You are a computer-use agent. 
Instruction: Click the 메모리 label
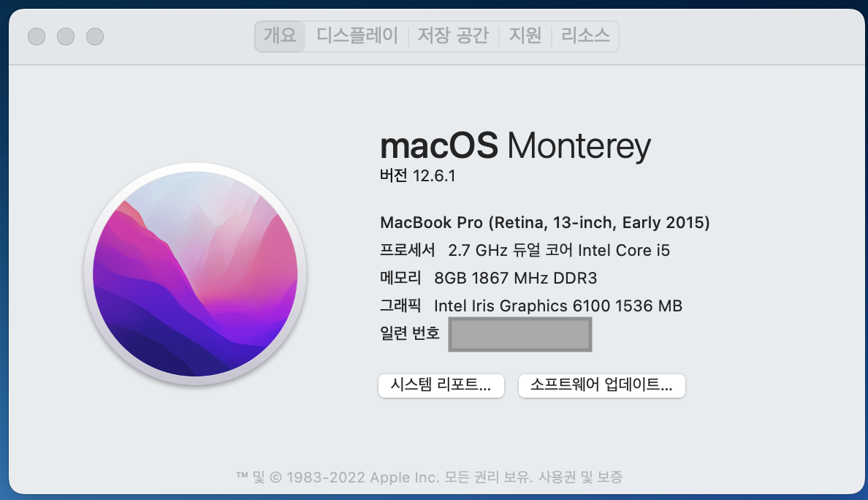(401, 277)
